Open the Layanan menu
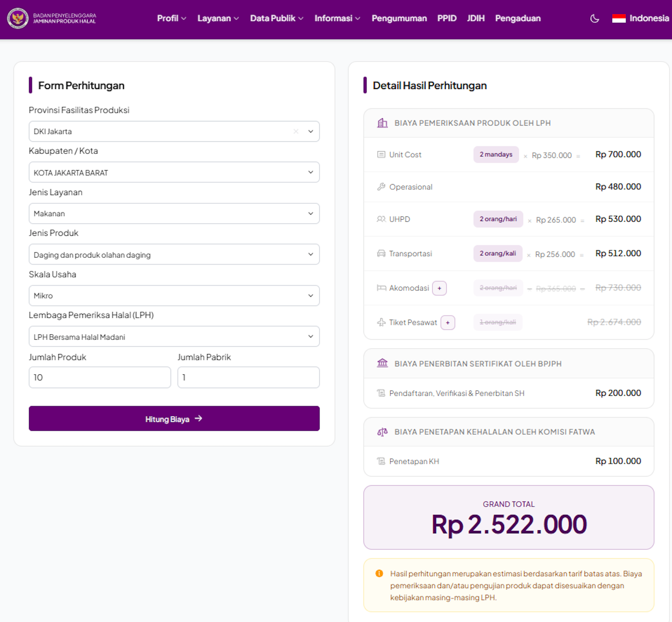Screen dimensions: 672x622 click(x=218, y=18)
